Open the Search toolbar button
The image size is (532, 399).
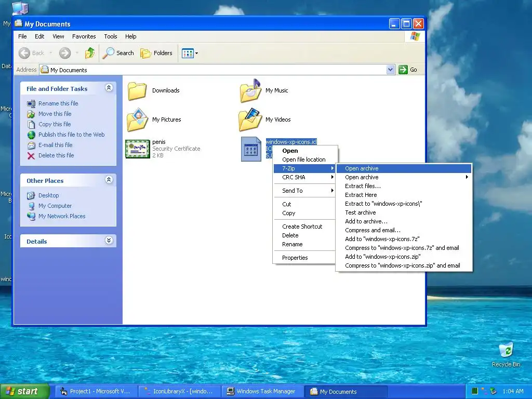pos(118,53)
